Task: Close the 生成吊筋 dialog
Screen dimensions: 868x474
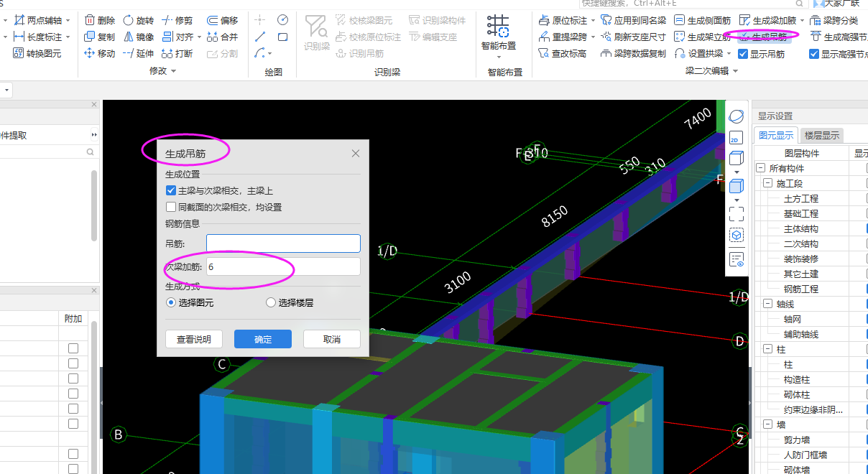Action: (x=356, y=154)
